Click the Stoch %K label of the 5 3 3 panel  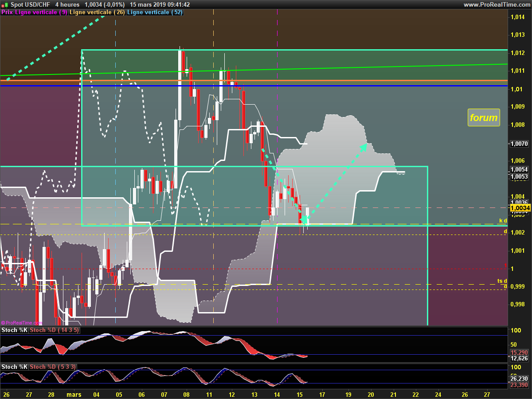pyautogui.click(x=15, y=367)
